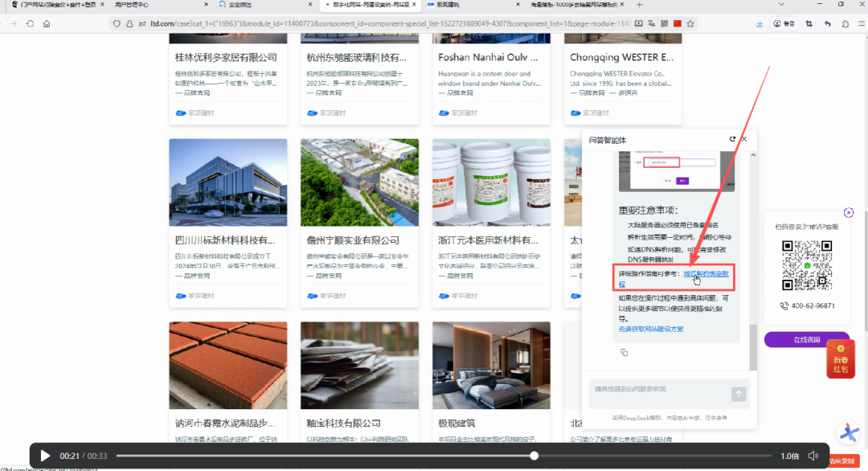The width and height of the screenshot is (868, 471).
Task: Open the QR grid icon in address bar
Action: pyautogui.click(x=665, y=24)
